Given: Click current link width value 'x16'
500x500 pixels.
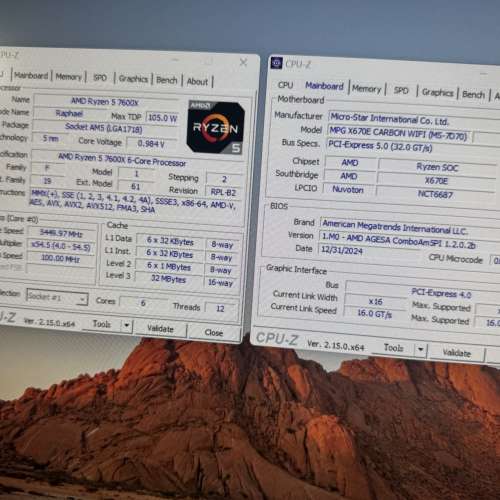Looking at the screenshot, I should click(x=375, y=301).
